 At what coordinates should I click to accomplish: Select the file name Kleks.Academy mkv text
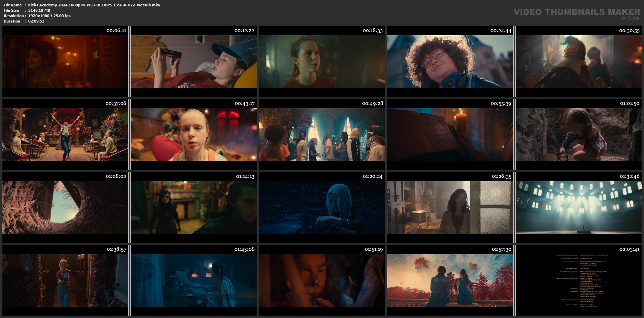click(94, 5)
